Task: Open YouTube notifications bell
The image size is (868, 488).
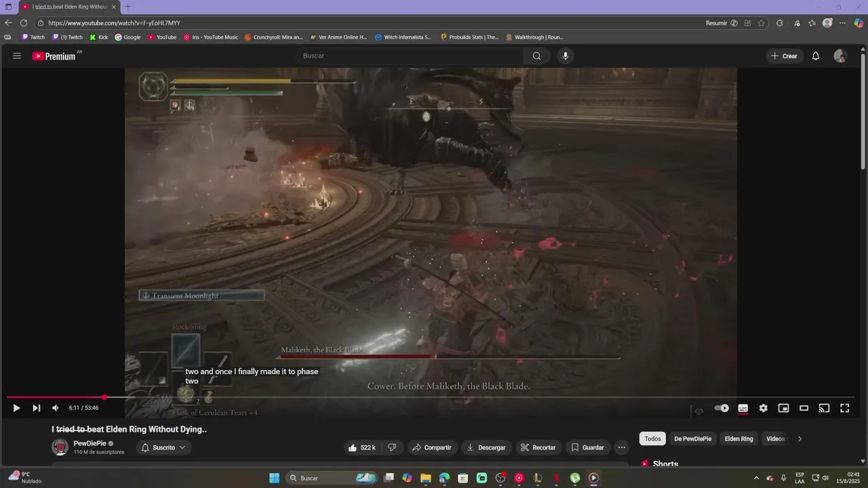Action: point(816,56)
